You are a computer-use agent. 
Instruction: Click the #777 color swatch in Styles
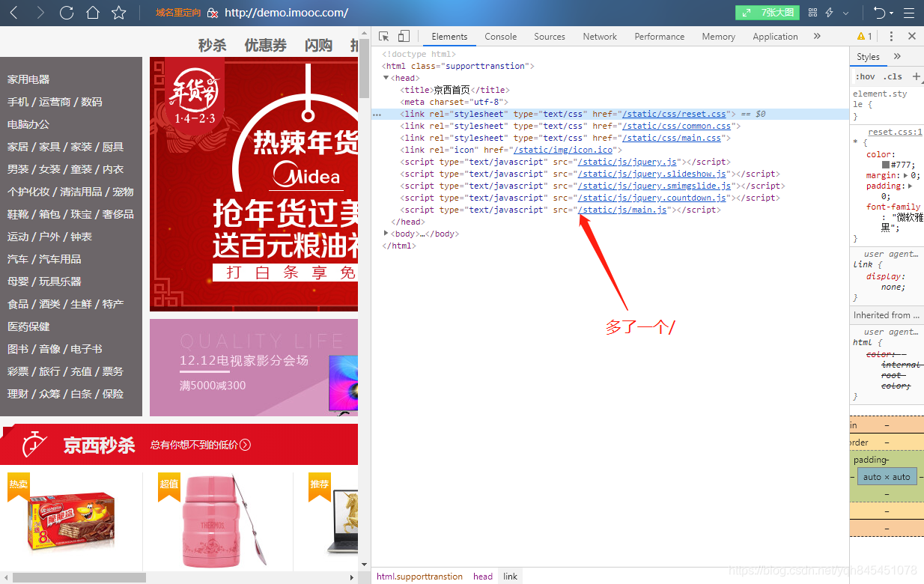click(886, 165)
